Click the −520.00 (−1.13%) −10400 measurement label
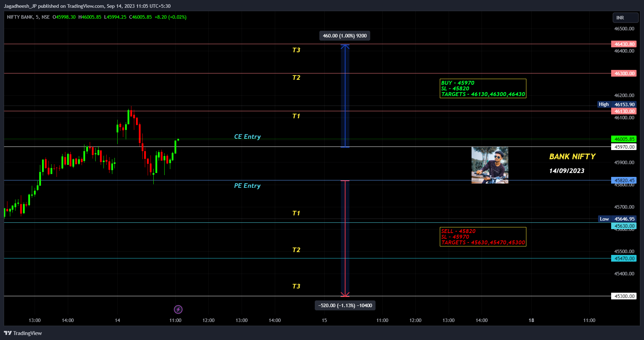Image resolution: width=644 pixels, height=340 pixels. coord(345,305)
